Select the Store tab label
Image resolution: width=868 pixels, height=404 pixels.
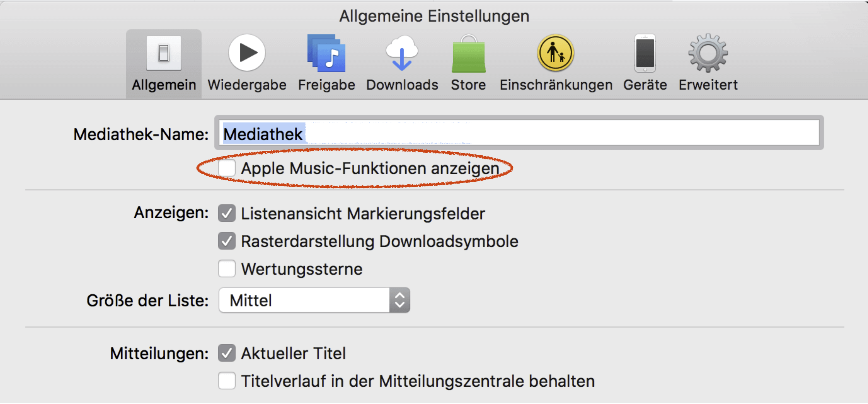(468, 85)
